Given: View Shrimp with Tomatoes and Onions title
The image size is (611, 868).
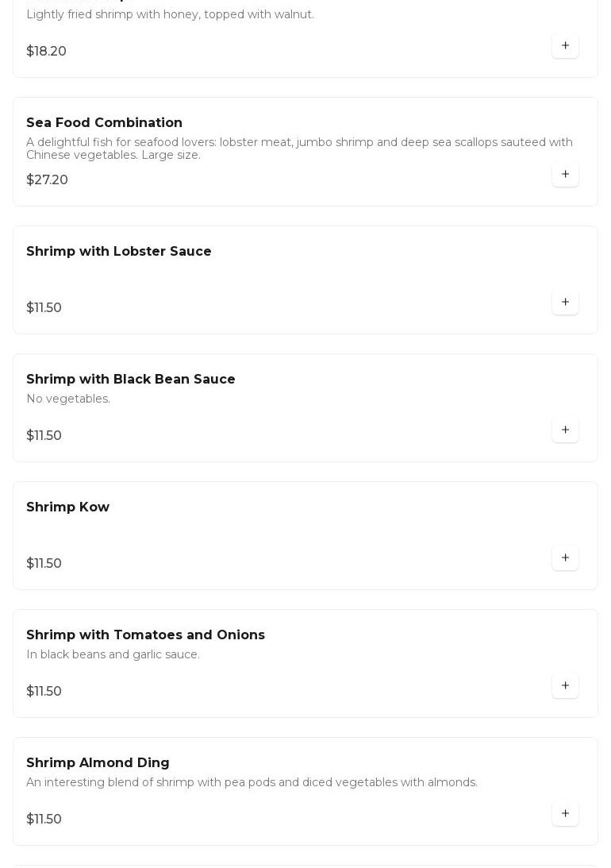Looking at the screenshot, I should click(x=145, y=635).
